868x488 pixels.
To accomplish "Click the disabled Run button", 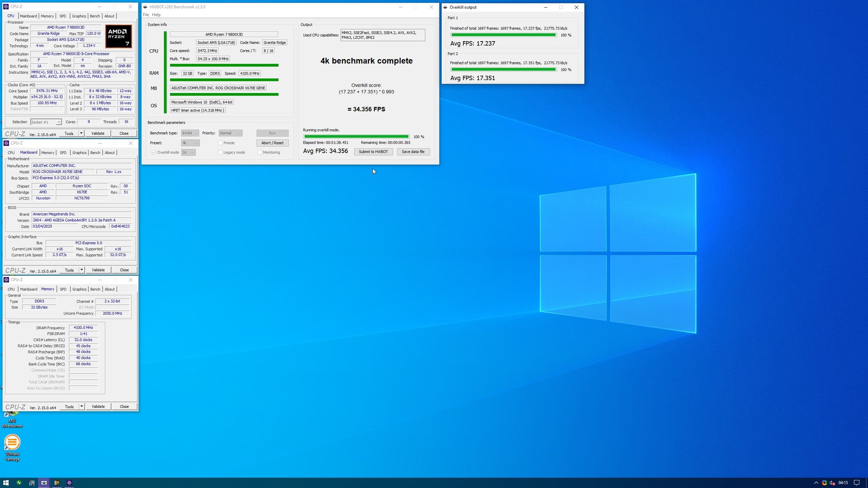I will tap(272, 133).
